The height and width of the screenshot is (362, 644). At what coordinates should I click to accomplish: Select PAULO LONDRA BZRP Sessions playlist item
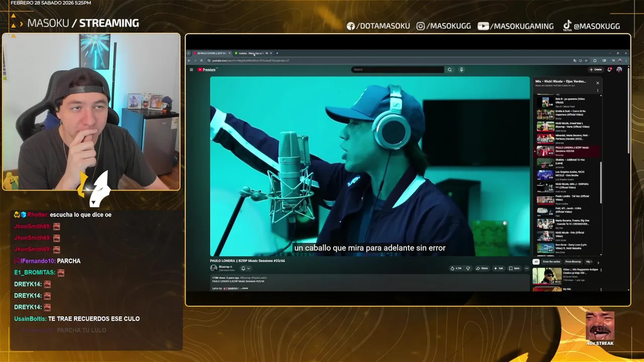pyautogui.click(x=568, y=151)
